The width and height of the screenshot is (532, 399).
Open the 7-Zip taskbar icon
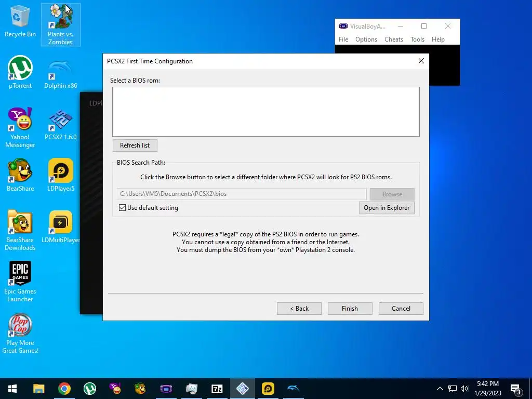(x=217, y=389)
